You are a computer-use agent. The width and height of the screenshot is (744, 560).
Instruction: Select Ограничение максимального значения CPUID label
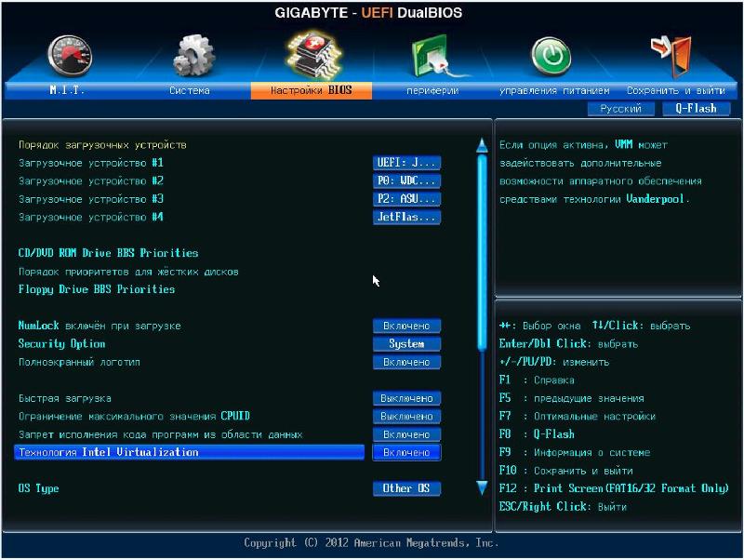134,416
